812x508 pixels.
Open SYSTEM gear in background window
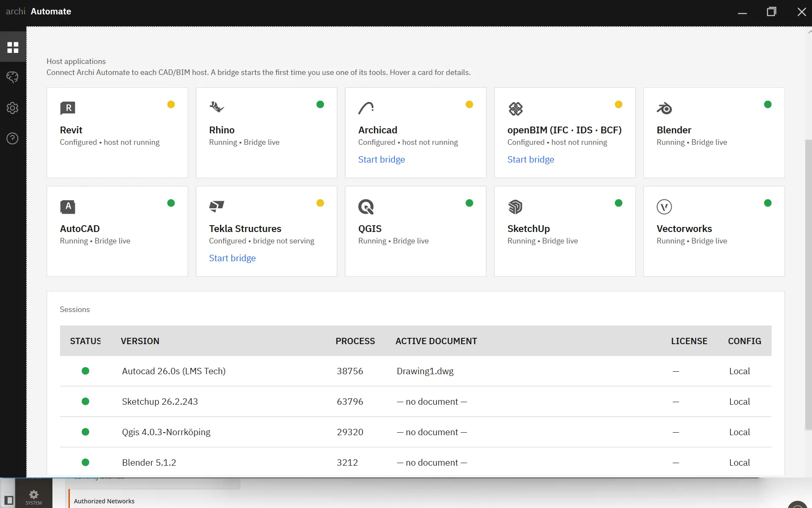(34, 497)
